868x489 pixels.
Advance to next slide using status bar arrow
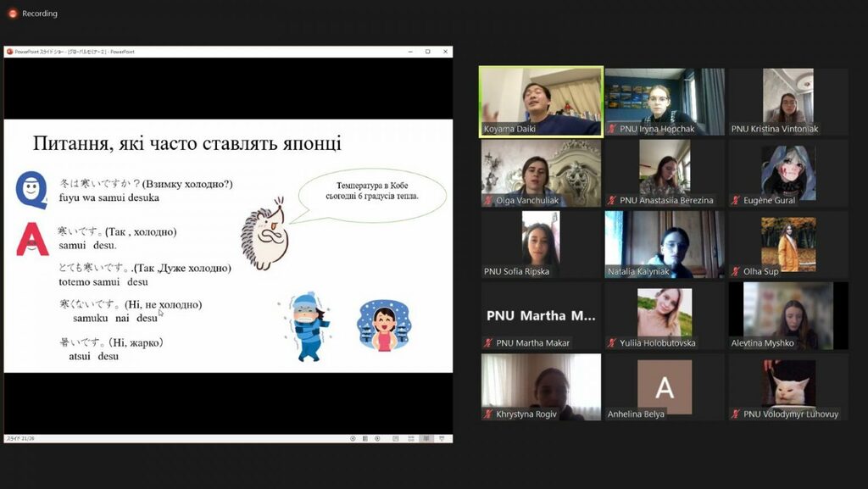(x=376, y=438)
